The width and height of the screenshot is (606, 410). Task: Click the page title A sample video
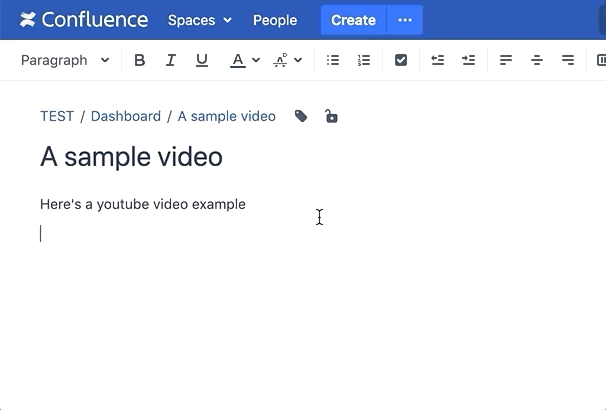coord(131,157)
